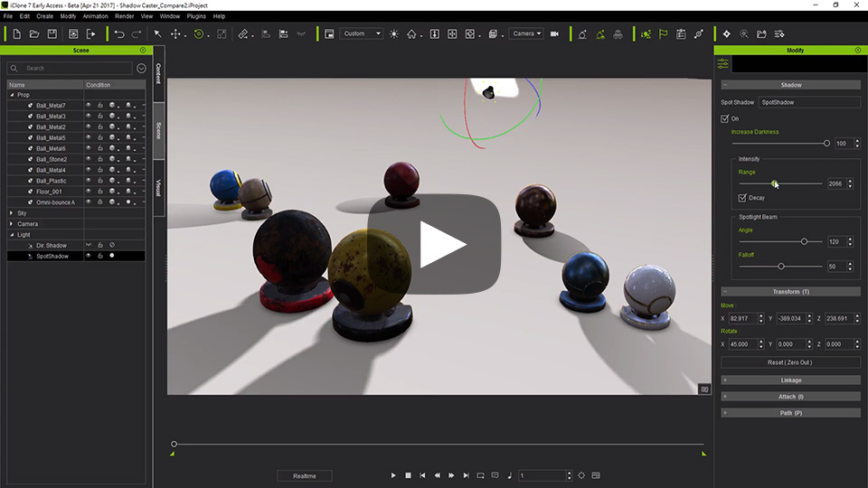Uncheck the shadow On checkbox
Screen dimensions: 868x488
point(724,118)
